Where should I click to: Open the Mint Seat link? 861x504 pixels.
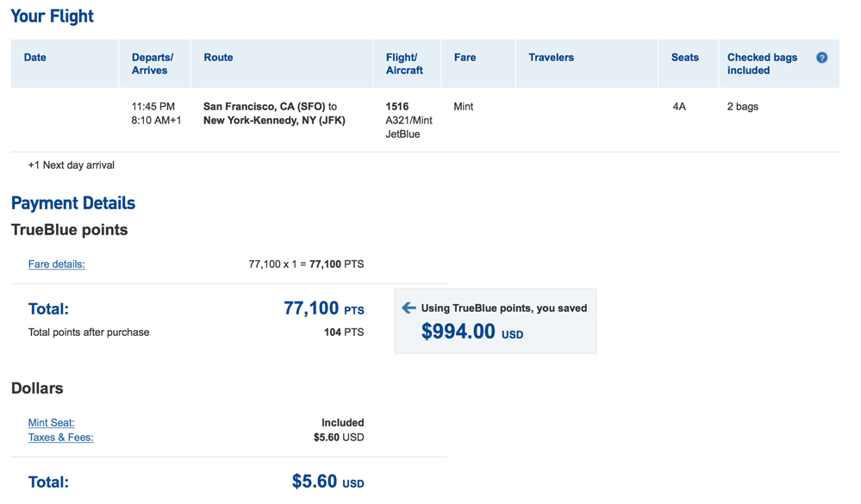click(52, 423)
